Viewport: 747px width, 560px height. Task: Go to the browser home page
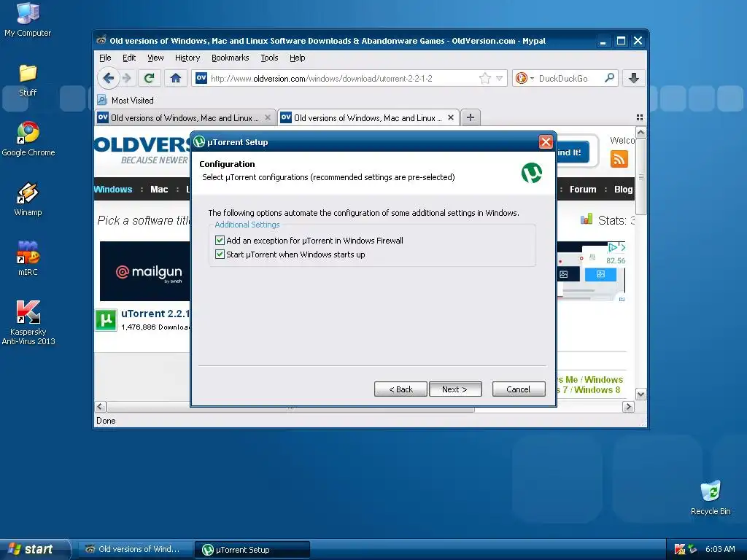click(x=175, y=78)
